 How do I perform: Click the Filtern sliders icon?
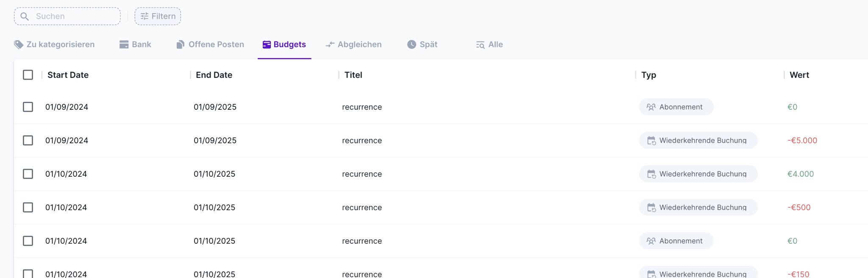point(145,17)
